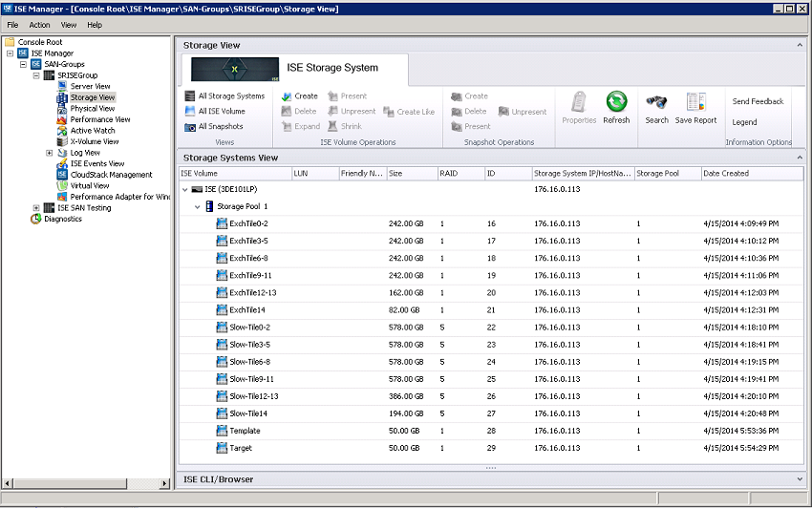Image resolution: width=812 pixels, height=508 pixels.
Task: Click the ISE Events View icon
Action: 62,163
